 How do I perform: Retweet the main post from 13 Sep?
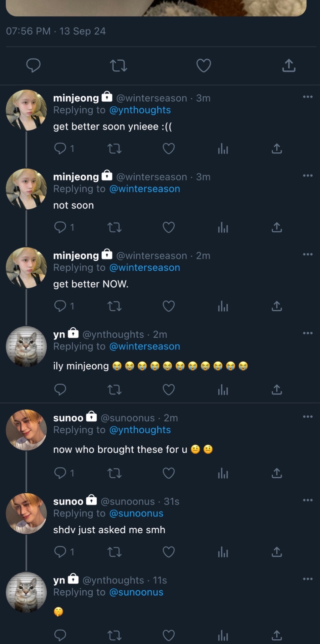tap(119, 65)
